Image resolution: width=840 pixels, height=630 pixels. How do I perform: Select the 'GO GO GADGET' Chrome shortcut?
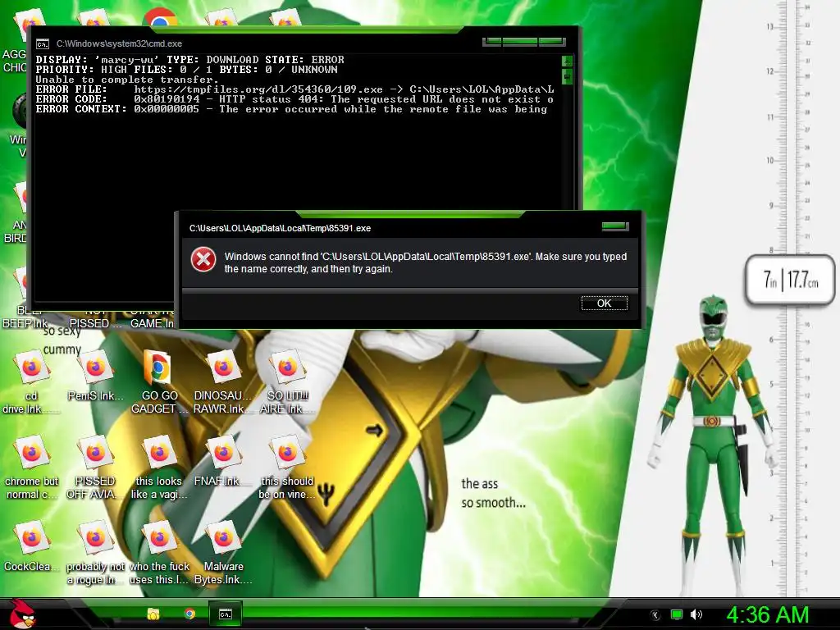coord(159,382)
